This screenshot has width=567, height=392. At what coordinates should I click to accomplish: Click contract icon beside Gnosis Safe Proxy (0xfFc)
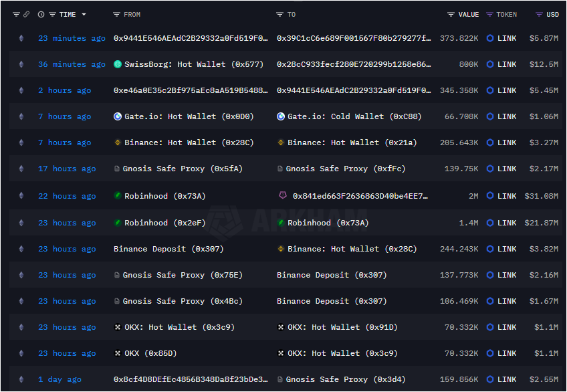coord(280,169)
